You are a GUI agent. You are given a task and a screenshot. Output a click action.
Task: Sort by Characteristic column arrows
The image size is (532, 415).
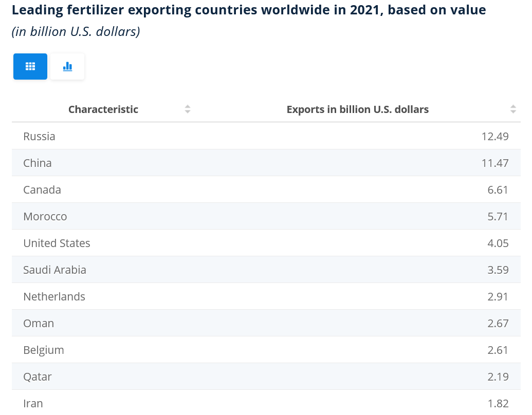188,109
